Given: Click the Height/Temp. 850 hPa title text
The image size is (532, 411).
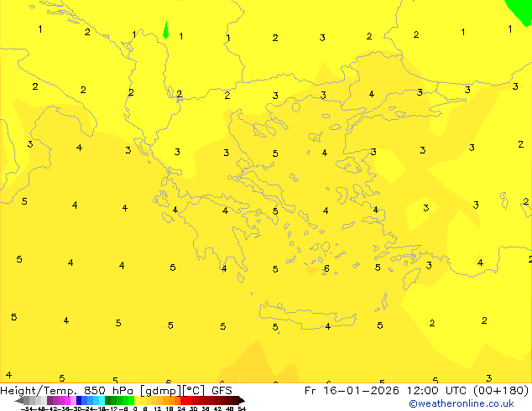Looking at the screenshot, I should pos(66,390).
